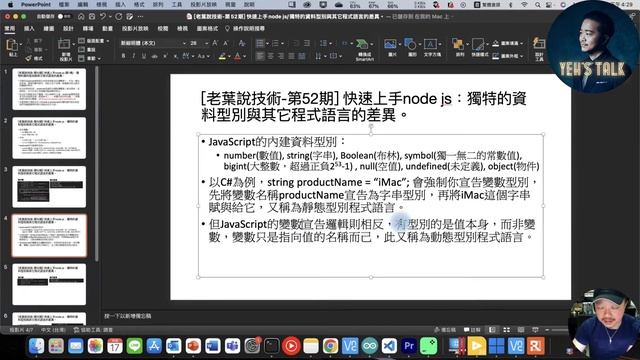This screenshot has height=360, width=640.
Task: Click the Reset slide button
Action: [88, 50]
